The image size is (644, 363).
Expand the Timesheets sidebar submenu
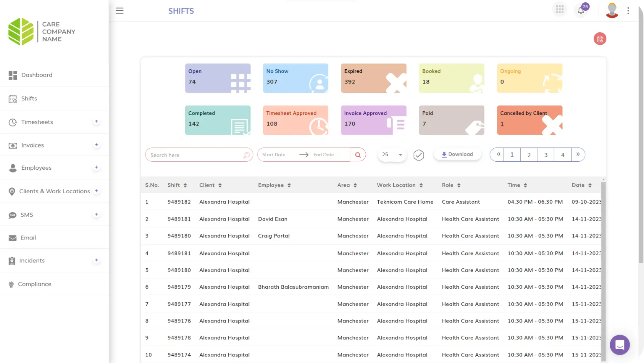click(97, 122)
